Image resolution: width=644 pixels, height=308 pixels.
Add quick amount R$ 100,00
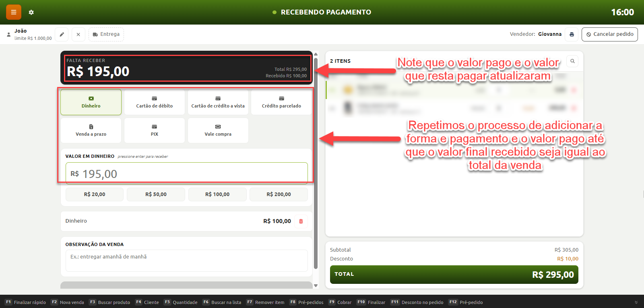217,194
